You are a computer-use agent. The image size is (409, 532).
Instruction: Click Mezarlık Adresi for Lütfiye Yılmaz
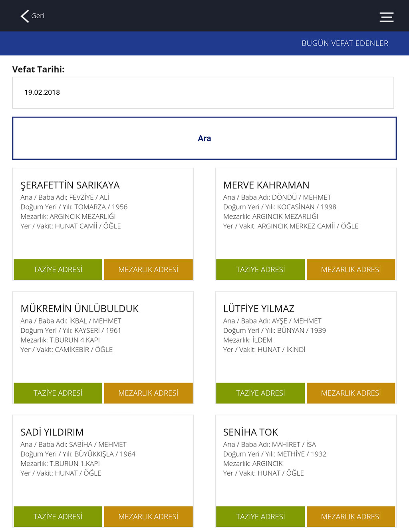pos(351,393)
